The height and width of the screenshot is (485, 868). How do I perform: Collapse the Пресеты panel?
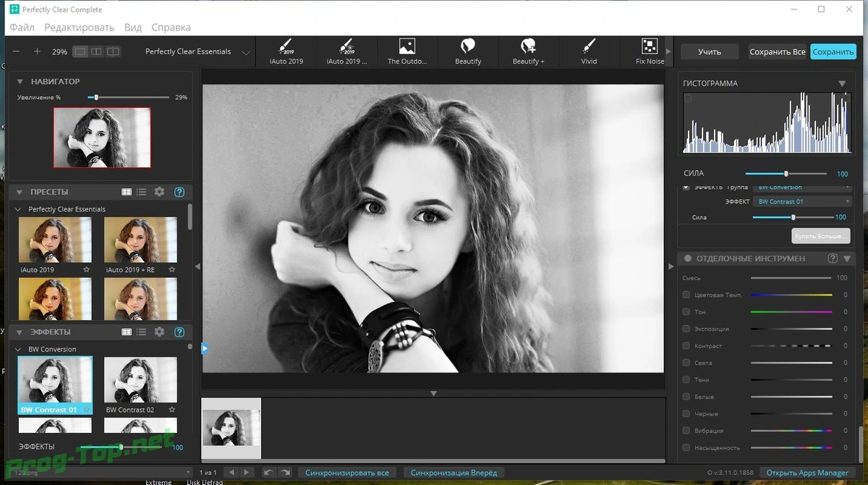(x=20, y=192)
